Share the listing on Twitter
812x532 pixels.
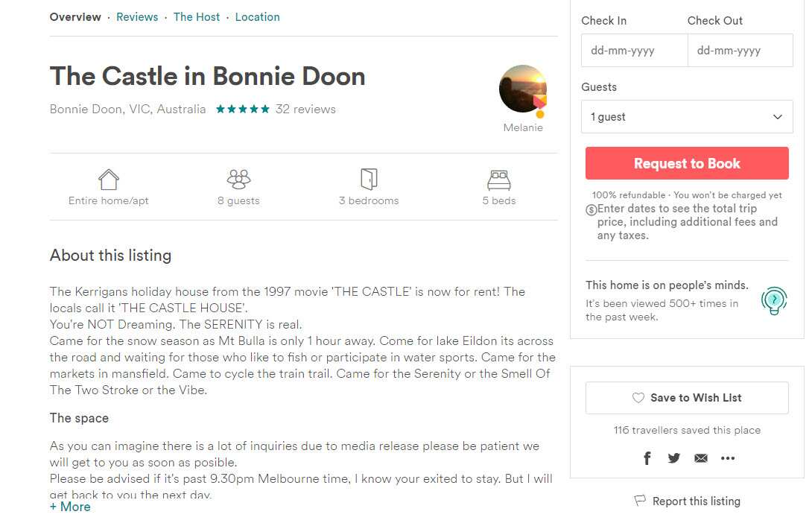tap(674, 458)
